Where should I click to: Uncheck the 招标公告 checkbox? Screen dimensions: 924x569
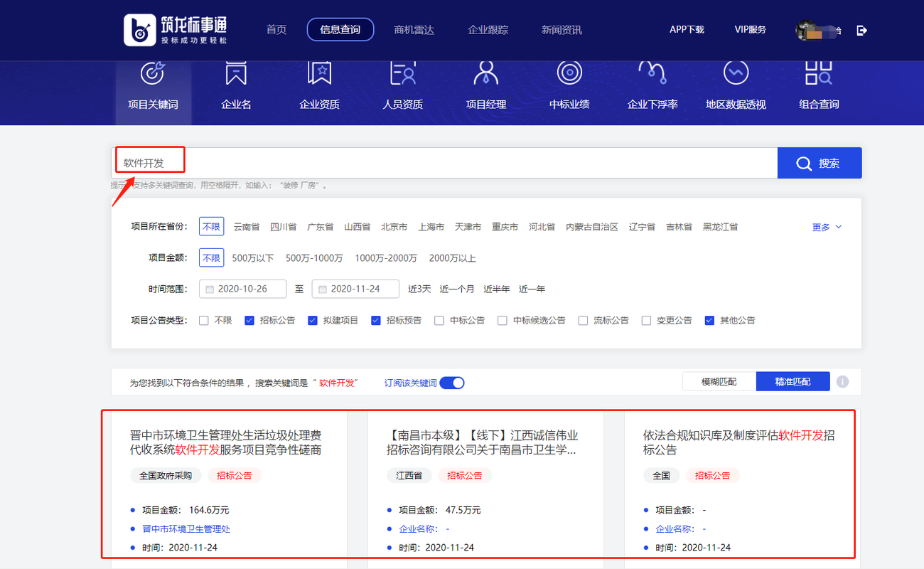tap(249, 320)
